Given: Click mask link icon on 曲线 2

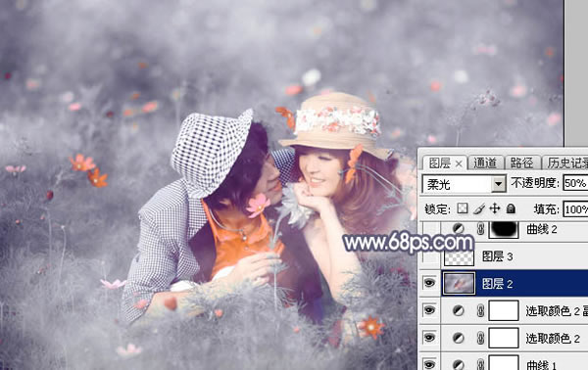Looking at the screenshot, I should coord(480,229).
